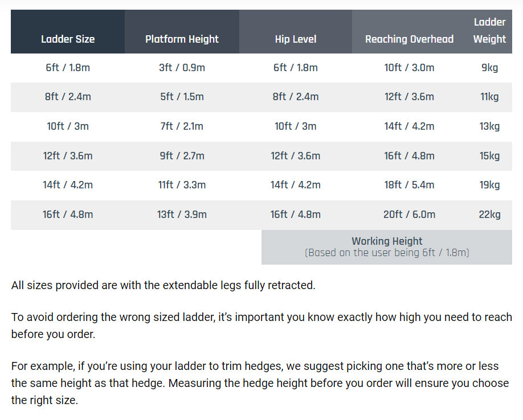Click the 3ft / 0.9m platform height cell
Screen dimensions: 523x420
(x=182, y=68)
